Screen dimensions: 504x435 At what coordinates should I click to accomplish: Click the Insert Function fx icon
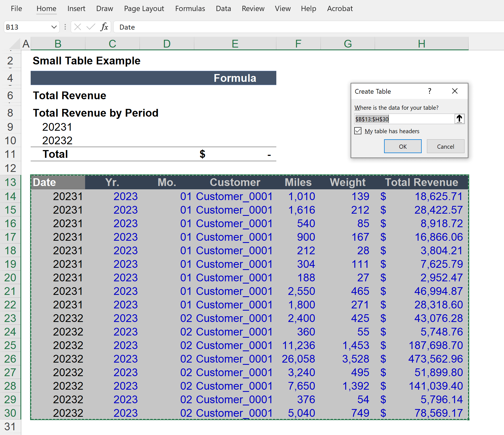pos(104,27)
